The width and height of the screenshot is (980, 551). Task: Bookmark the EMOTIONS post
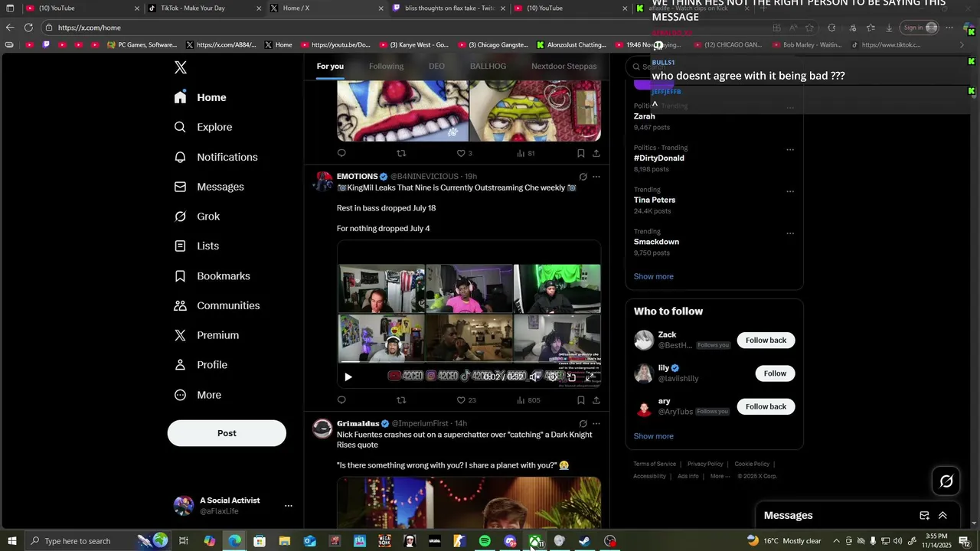581,399
